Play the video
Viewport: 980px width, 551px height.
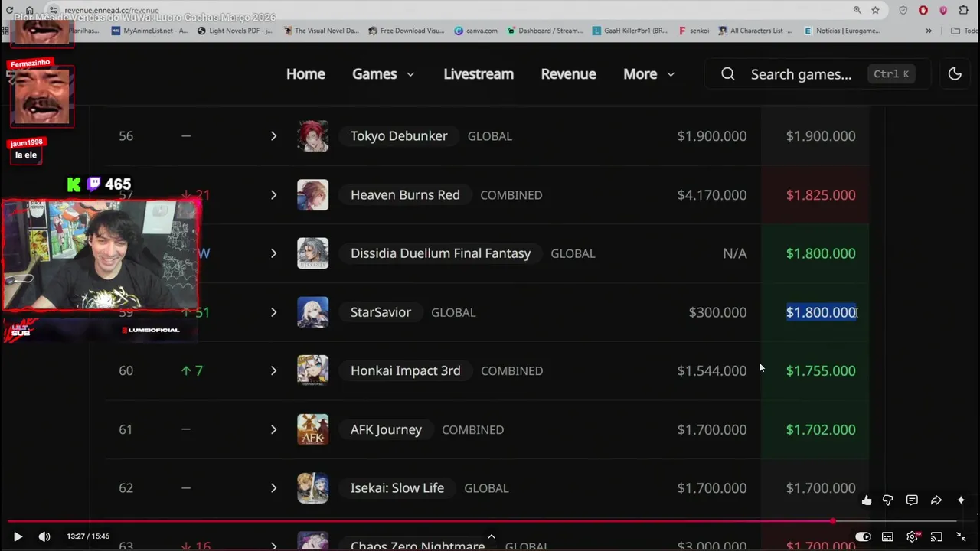[18, 536]
